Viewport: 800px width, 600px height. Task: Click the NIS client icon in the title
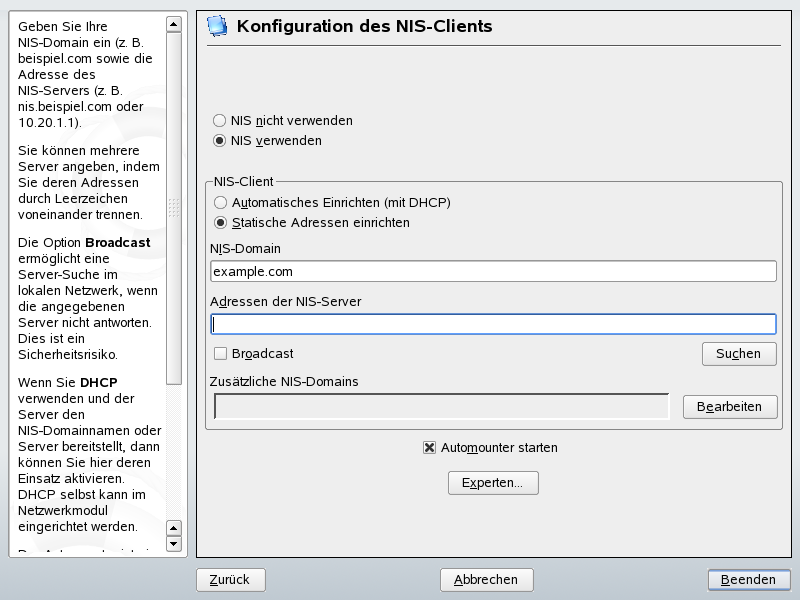(217, 27)
